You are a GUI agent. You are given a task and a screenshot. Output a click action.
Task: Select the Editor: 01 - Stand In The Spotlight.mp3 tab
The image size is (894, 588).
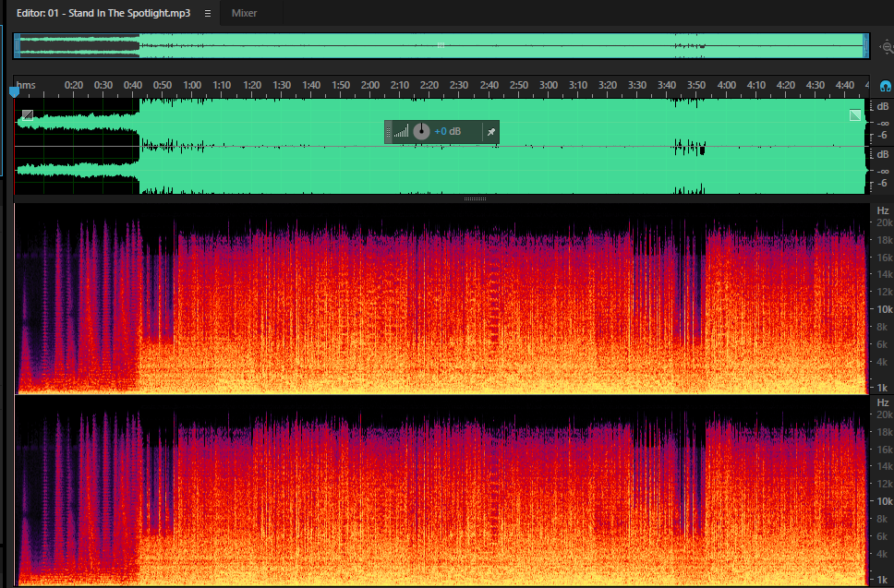(x=103, y=13)
